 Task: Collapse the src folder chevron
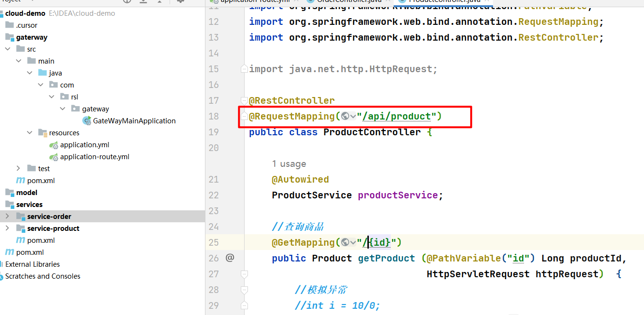click(x=8, y=49)
